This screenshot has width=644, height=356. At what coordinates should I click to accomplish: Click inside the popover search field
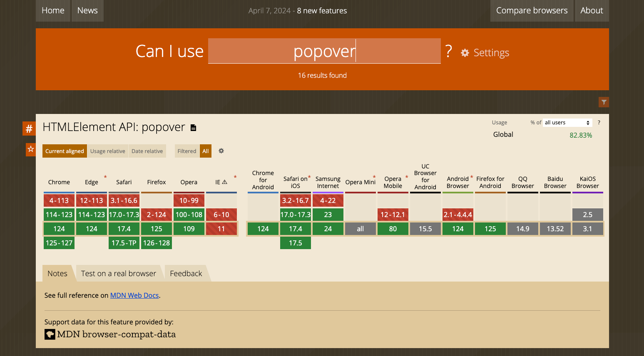[x=324, y=51]
